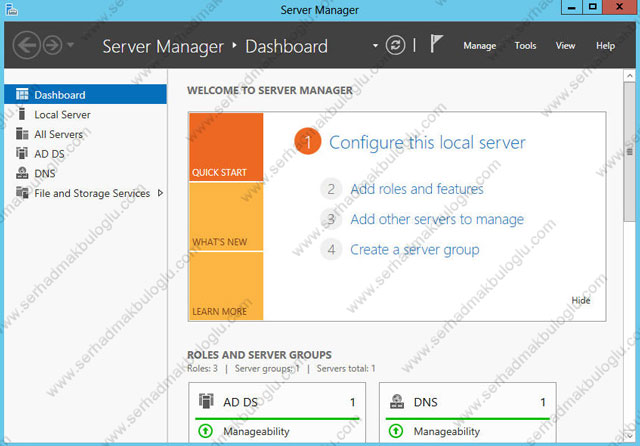The height and width of the screenshot is (446, 640).
Task: Open the View menu
Action: pos(565,46)
